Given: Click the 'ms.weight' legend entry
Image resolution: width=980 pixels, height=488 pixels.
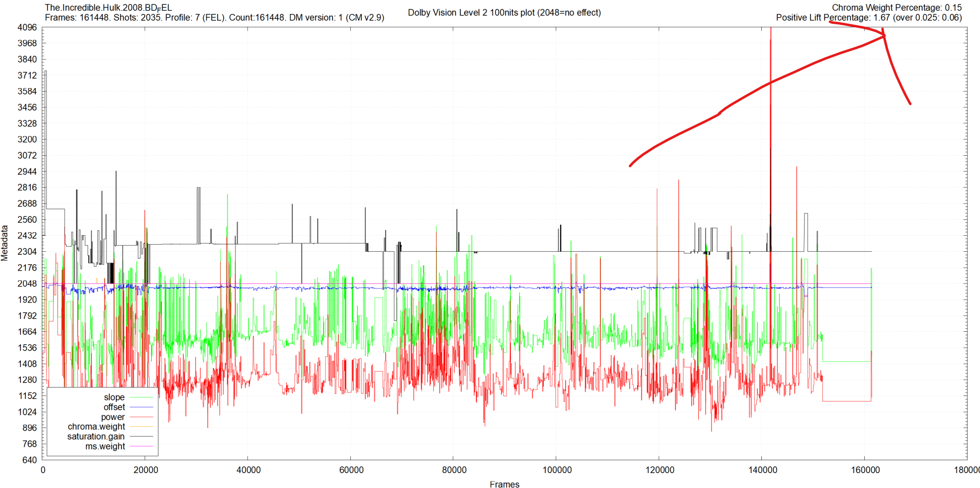Looking at the screenshot, I should coord(105,446).
